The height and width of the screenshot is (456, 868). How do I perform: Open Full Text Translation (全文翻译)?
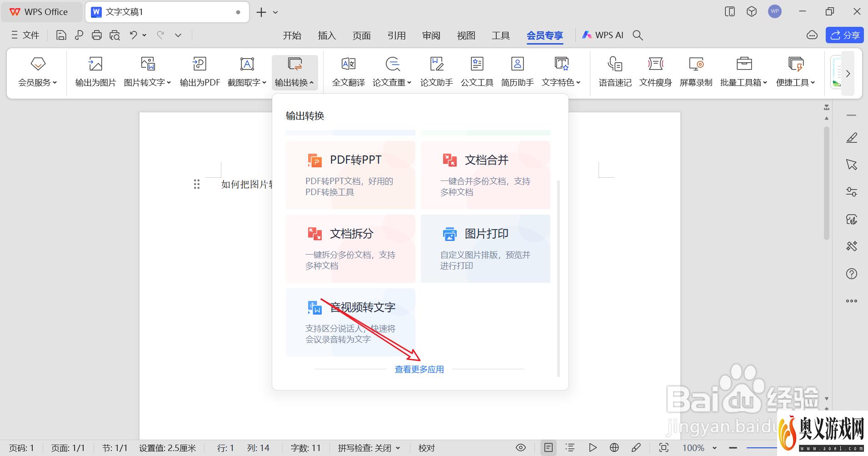(349, 72)
